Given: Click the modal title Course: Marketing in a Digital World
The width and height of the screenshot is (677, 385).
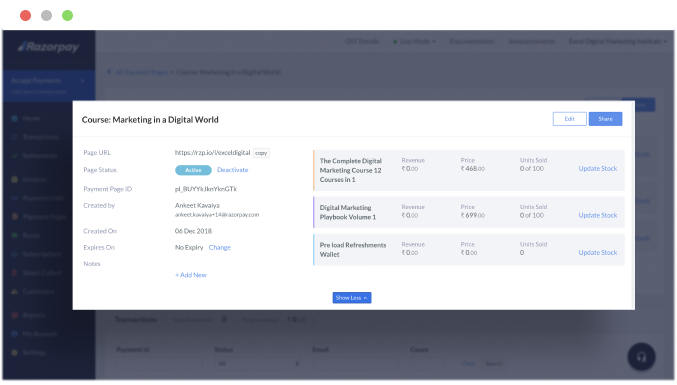Looking at the screenshot, I should pyautogui.click(x=150, y=120).
